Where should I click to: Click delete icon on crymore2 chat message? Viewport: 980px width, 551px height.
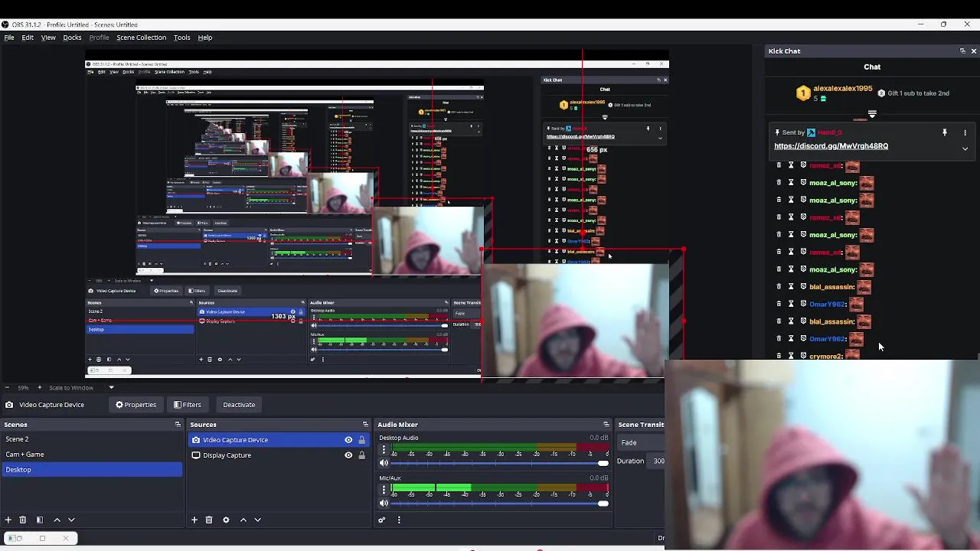point(779,356)
